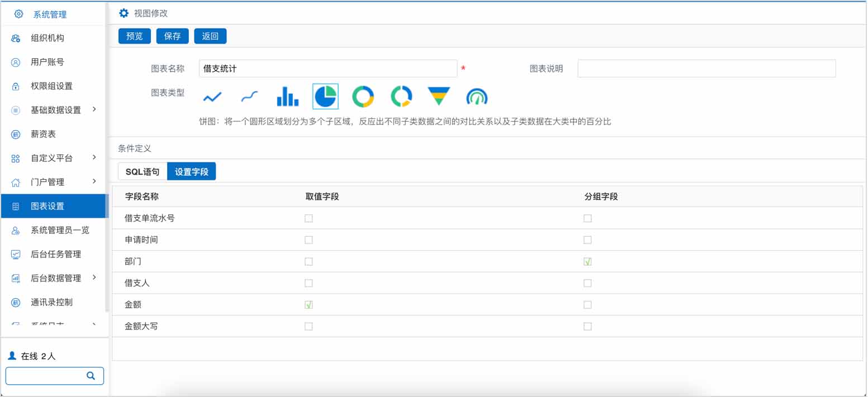Expand the 后台数据管理 menu

(54, 278)
